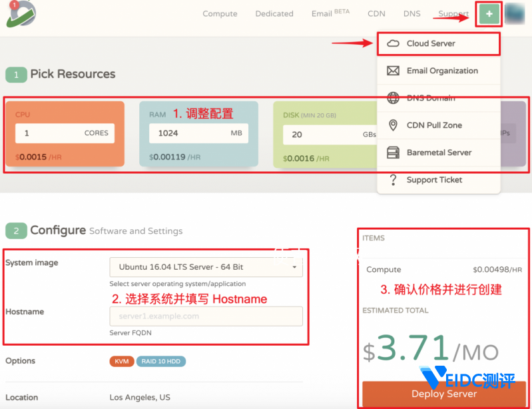
Task: Open the Dedicated menu item
Action: tap(274, 14)
